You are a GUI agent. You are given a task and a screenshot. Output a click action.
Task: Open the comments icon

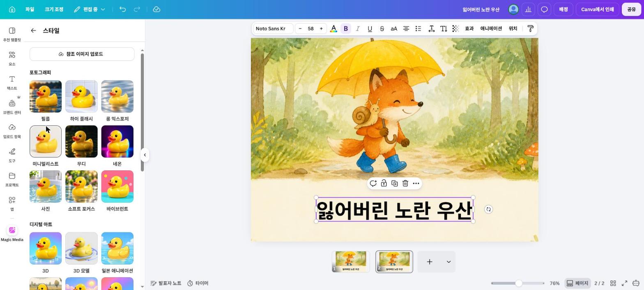pos(544,9)
